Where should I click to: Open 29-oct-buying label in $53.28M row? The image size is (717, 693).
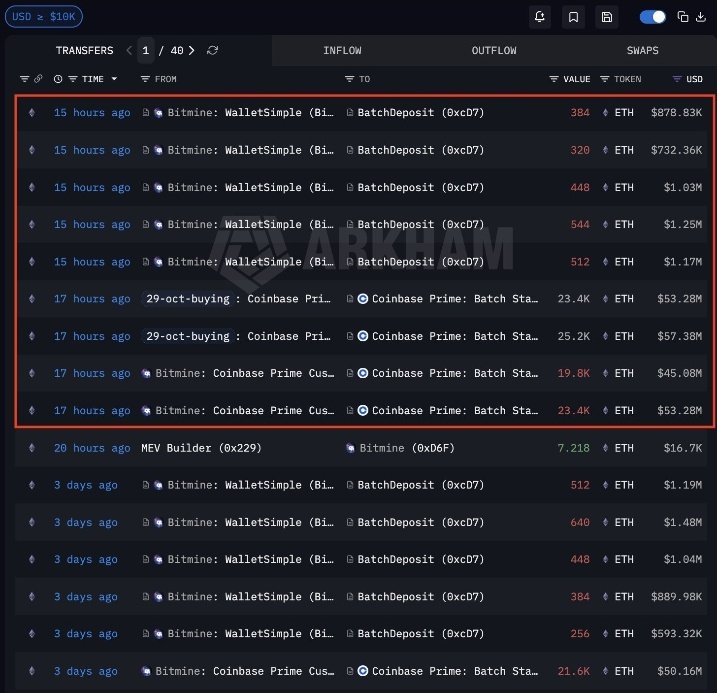pos(188,299)
